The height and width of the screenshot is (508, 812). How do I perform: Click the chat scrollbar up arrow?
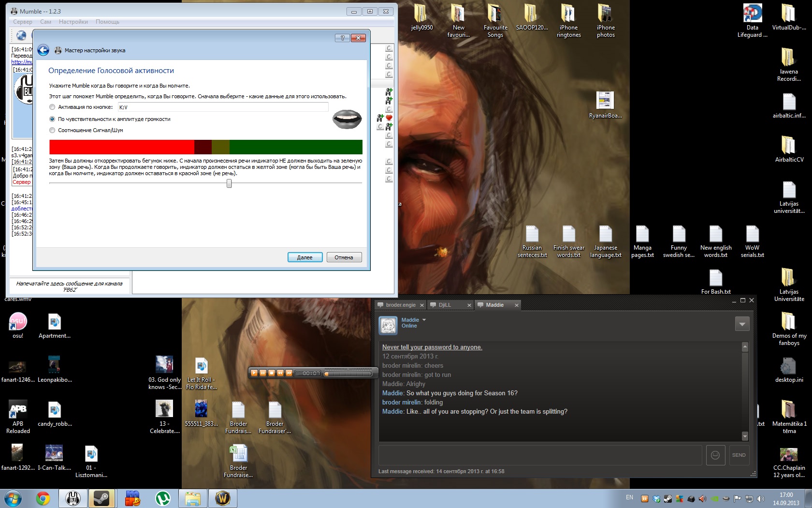click(745, 346)
